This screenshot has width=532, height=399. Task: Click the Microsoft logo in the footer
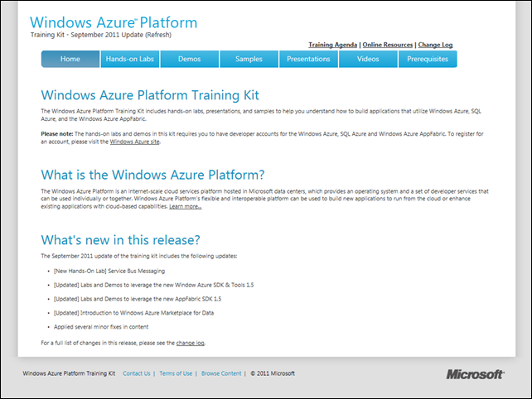click(x=475, y=374)
